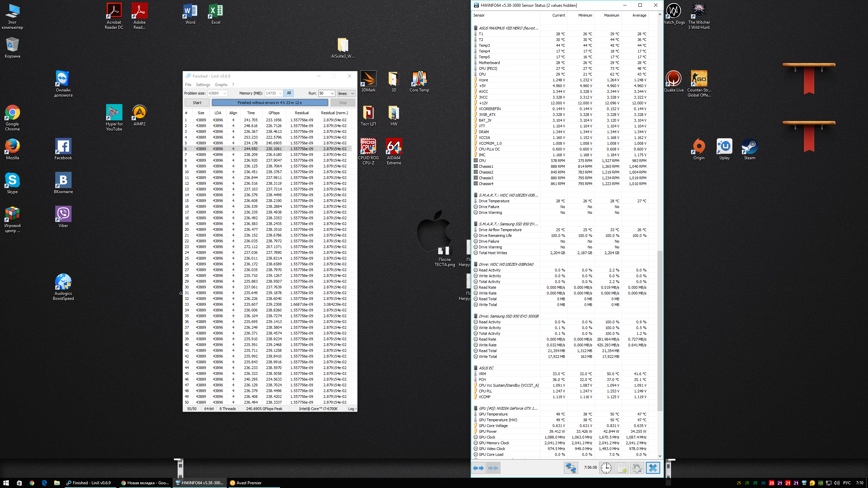Select the Steam desktop icon

[750, 149]
